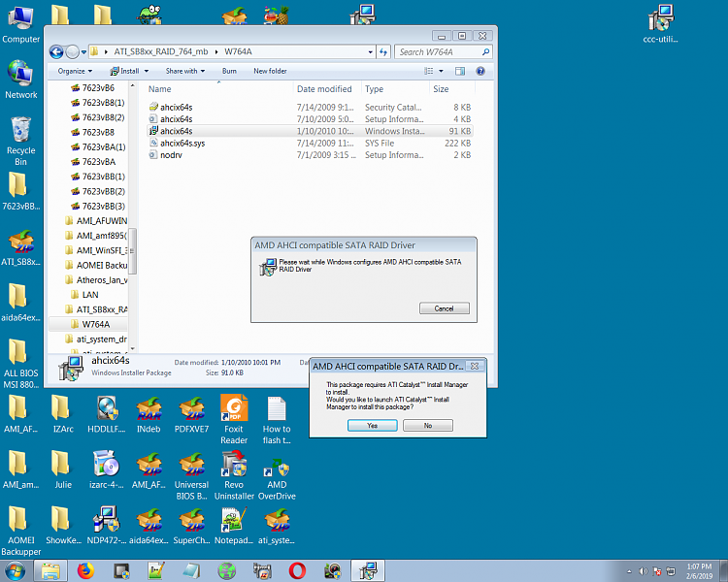
Task: Open the SuperCh zip archive icon
Action: point(191,526)
